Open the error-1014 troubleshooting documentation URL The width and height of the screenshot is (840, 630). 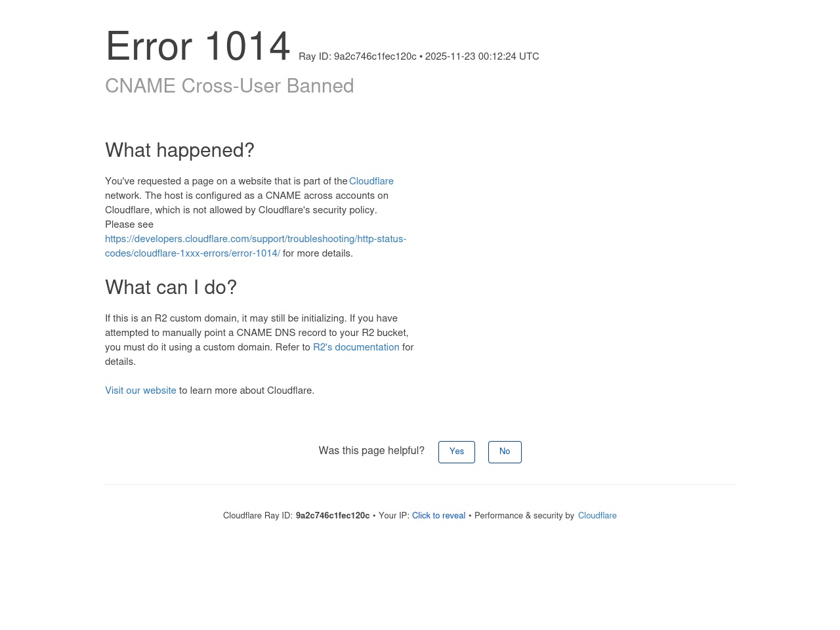point(256,247)
